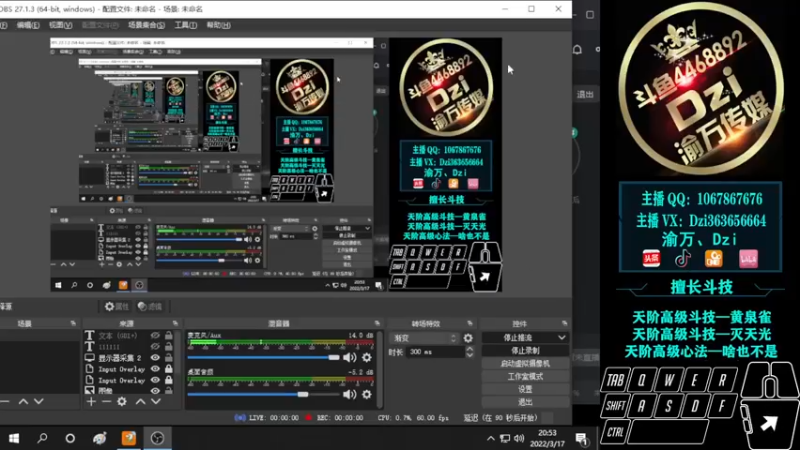Open Cortana circle on taskbar

click(x=70, y=438)
